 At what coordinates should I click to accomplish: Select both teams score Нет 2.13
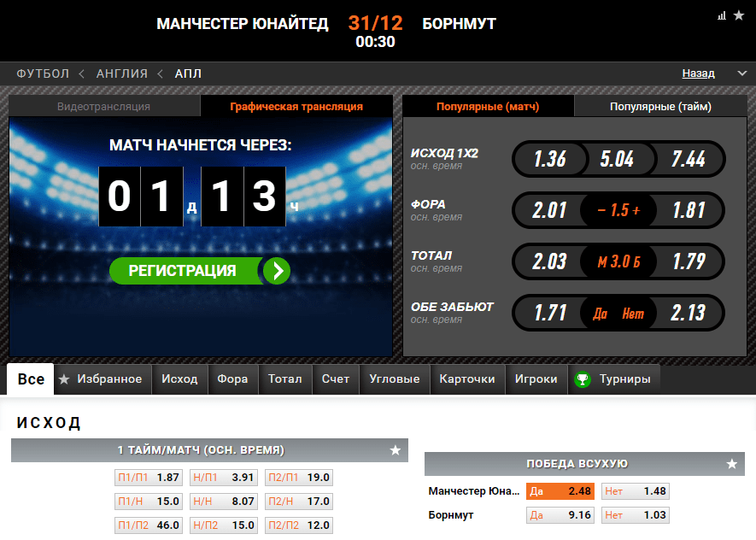click(x=689, y=313)
